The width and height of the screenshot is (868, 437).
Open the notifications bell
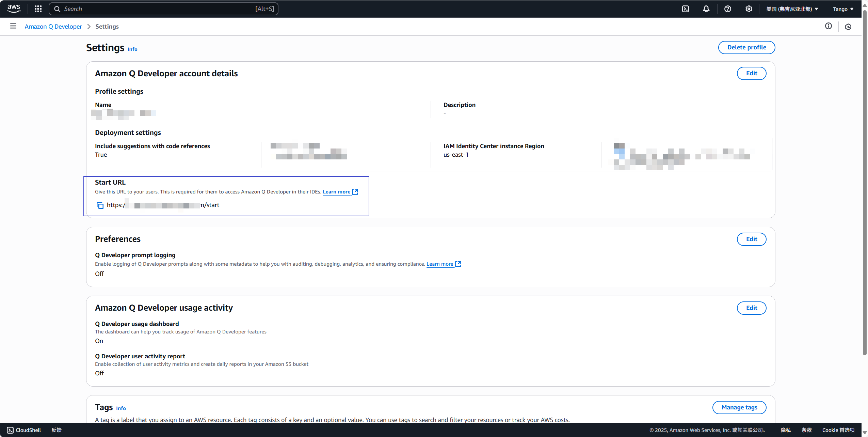(x=706, y=9)
